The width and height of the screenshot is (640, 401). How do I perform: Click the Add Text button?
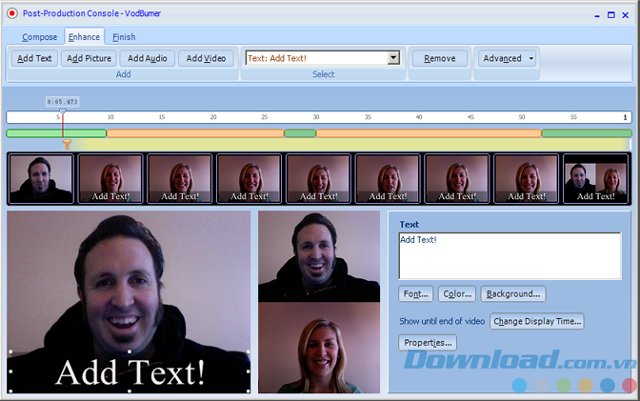(35, 59)
